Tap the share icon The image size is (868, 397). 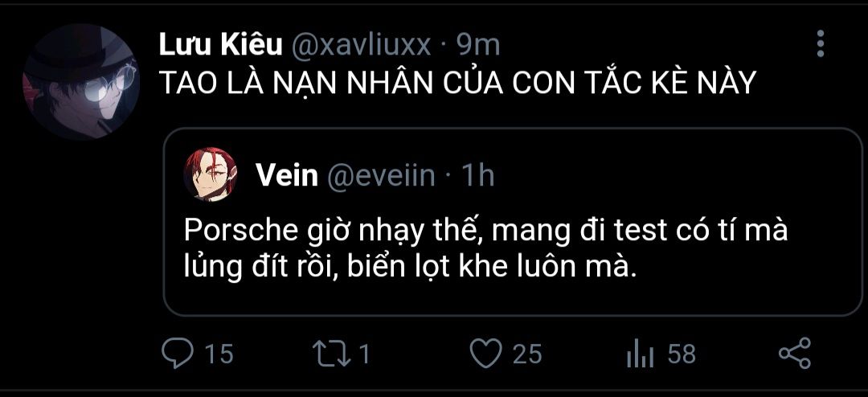click(x=795, y=354)
